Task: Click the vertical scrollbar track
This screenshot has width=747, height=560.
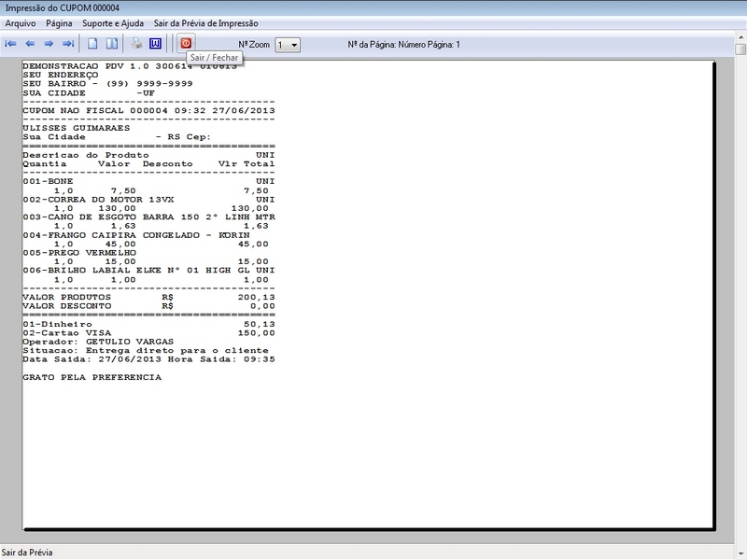Action: click(740, 280)
